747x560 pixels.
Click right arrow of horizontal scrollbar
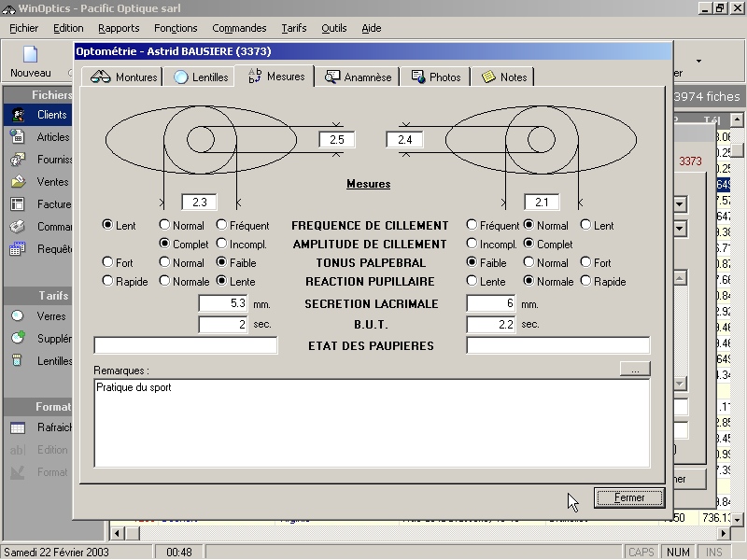(x=724, y=533)
